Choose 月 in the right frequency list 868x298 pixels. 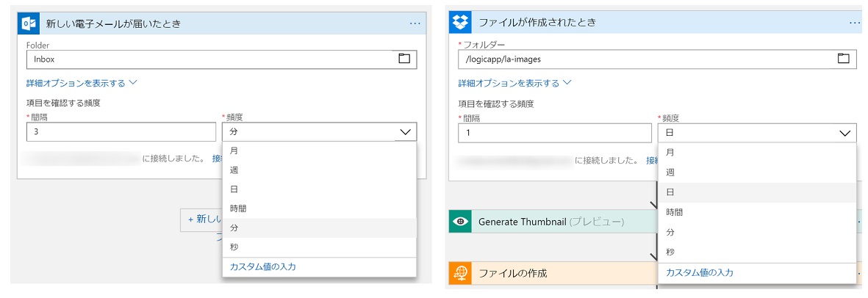670,153
